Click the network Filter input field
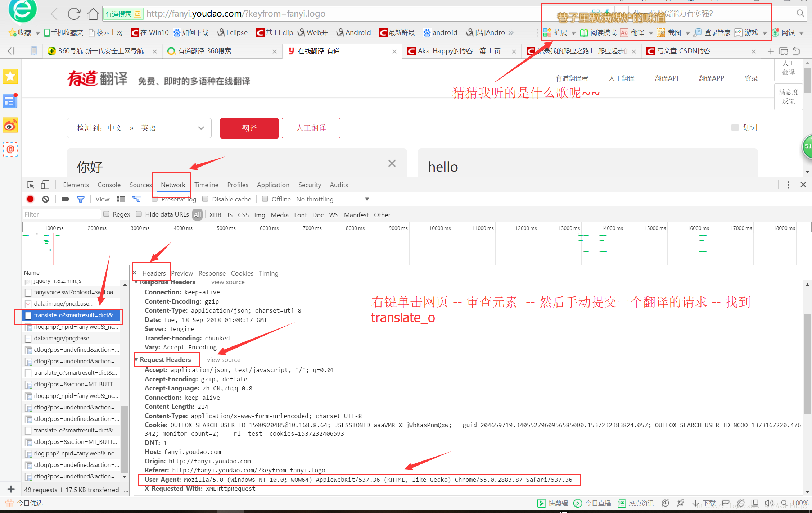The width and height of the screenshot is (812, 513). 62,214
